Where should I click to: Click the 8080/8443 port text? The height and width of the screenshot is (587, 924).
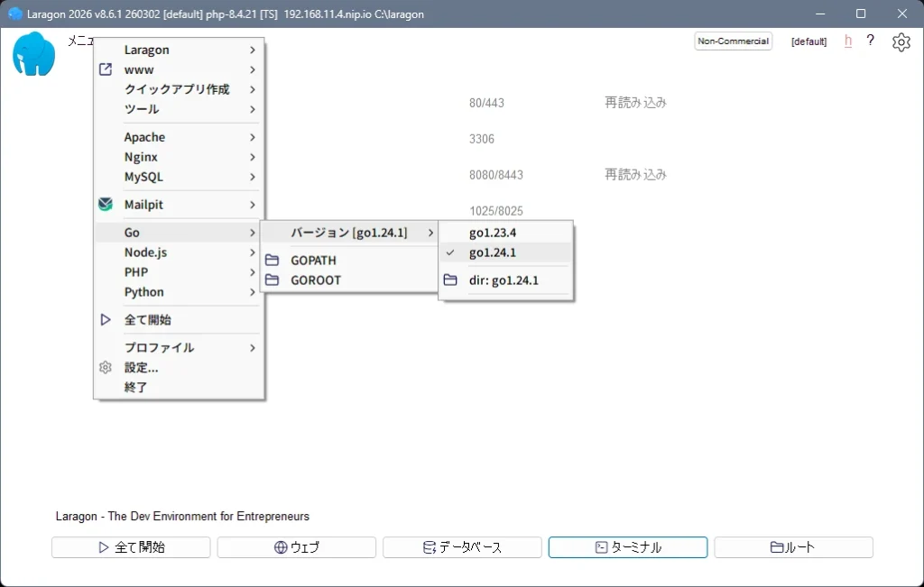coord(496,175)
